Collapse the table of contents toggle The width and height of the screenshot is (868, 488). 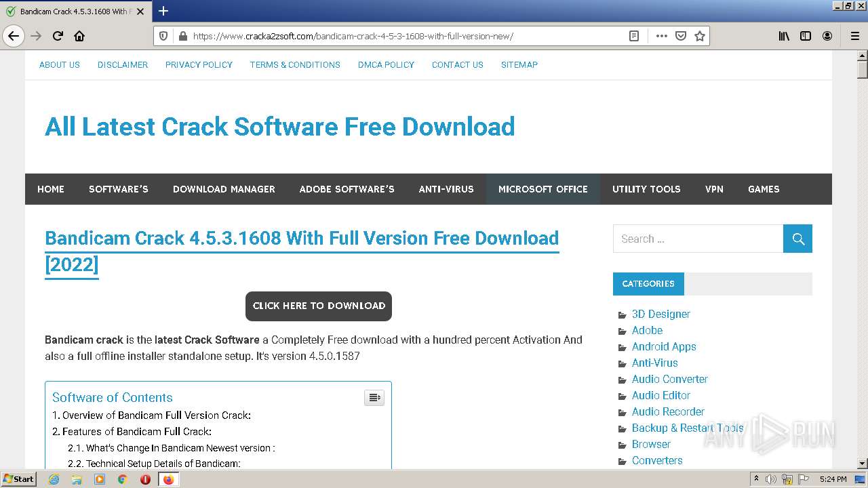(374, 398)
